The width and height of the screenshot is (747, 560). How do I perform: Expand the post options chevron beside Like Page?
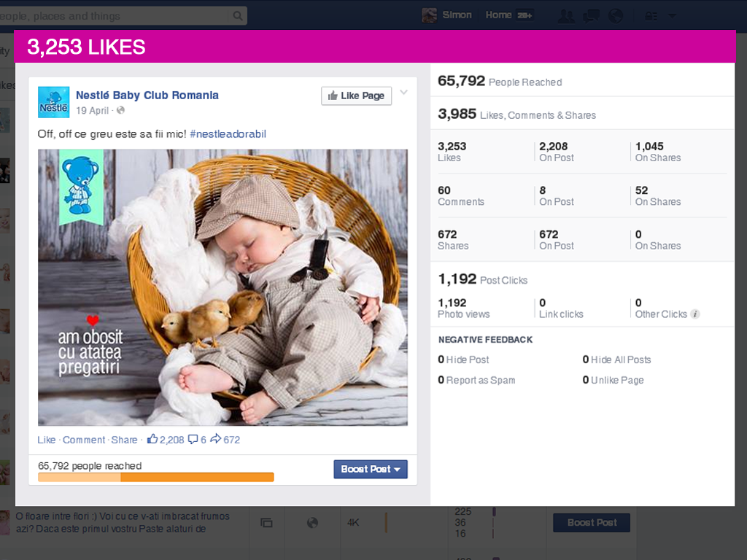(403, 93)
